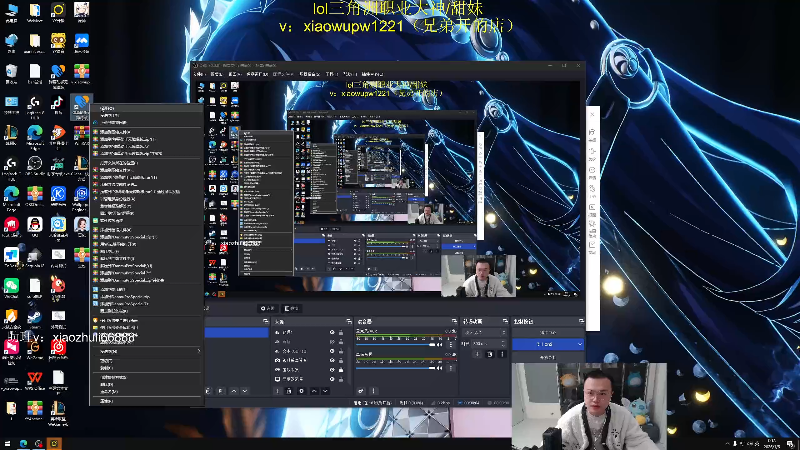The image size is (800, 450).
Task: Click add transition plus icon in transitions panel
Action: (x=478, y=354)
